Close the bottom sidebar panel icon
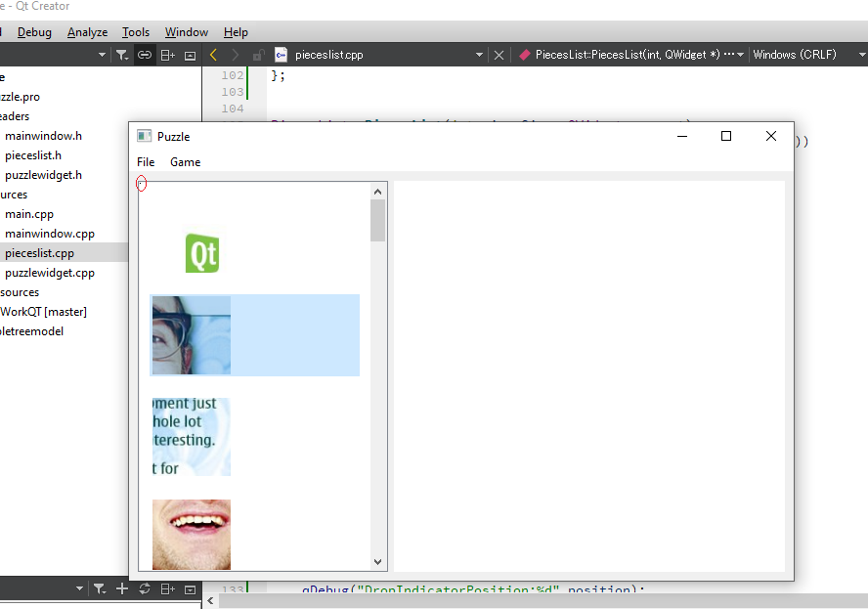The image size is (868, 609). [190, 589]
